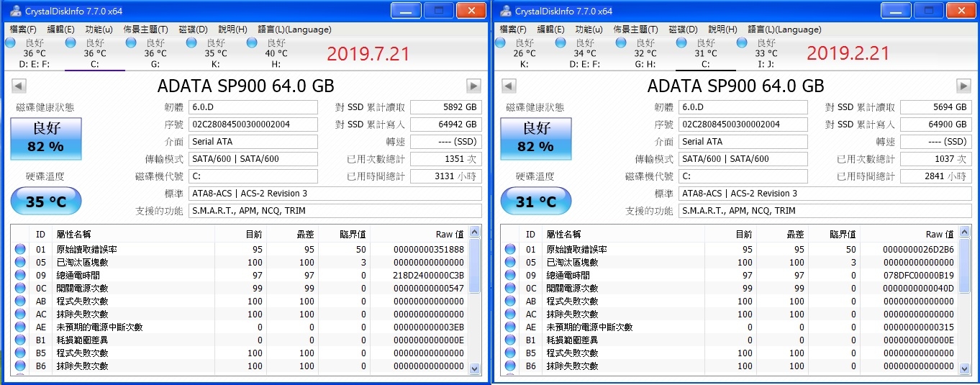Select drive G: H: in right window

click(x=645, y=53)
